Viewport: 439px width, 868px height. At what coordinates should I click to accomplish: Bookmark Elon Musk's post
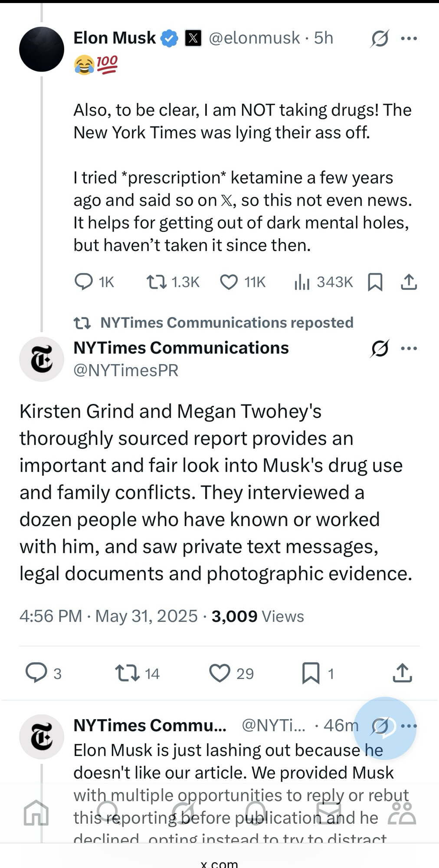click(x=375, y=282)
